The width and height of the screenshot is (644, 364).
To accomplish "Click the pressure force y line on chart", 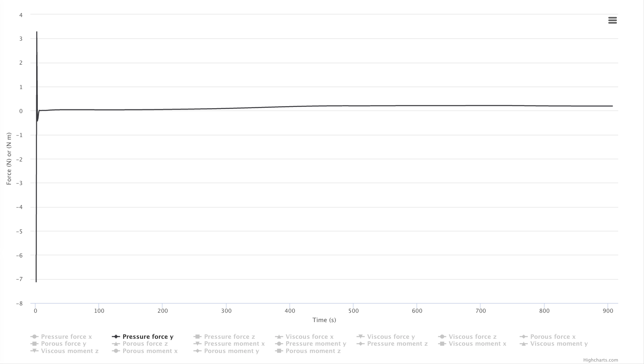I will (325, 106).
